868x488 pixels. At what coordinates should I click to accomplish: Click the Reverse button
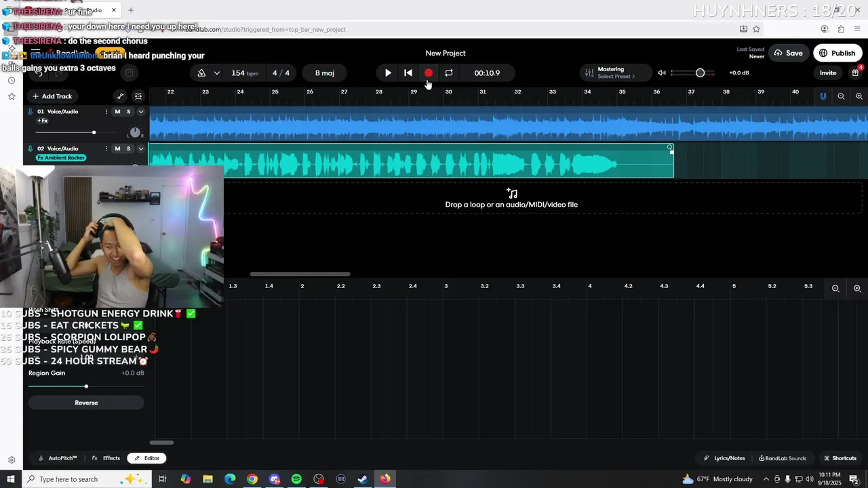[x=86, y=403]
